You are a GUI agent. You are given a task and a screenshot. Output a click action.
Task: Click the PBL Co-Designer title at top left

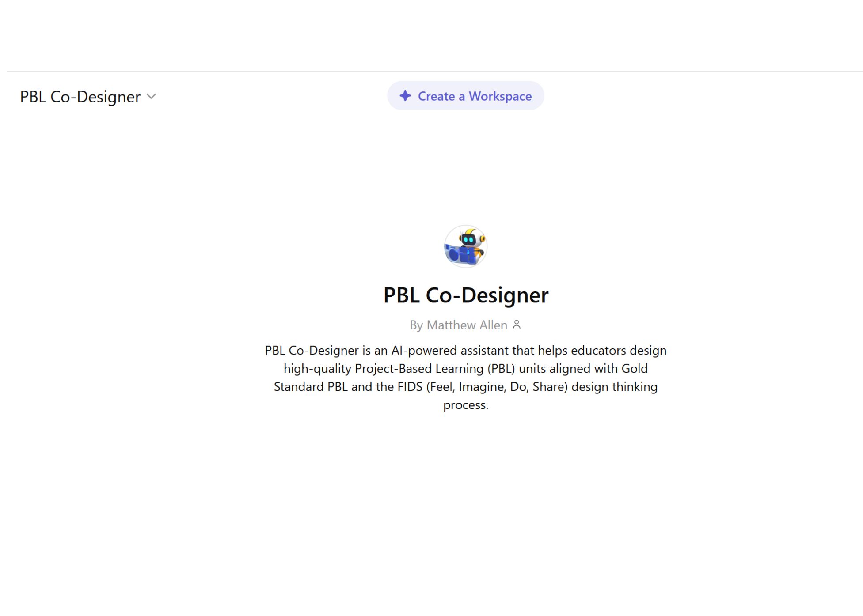pyautogui.click(x=80, y=97)
